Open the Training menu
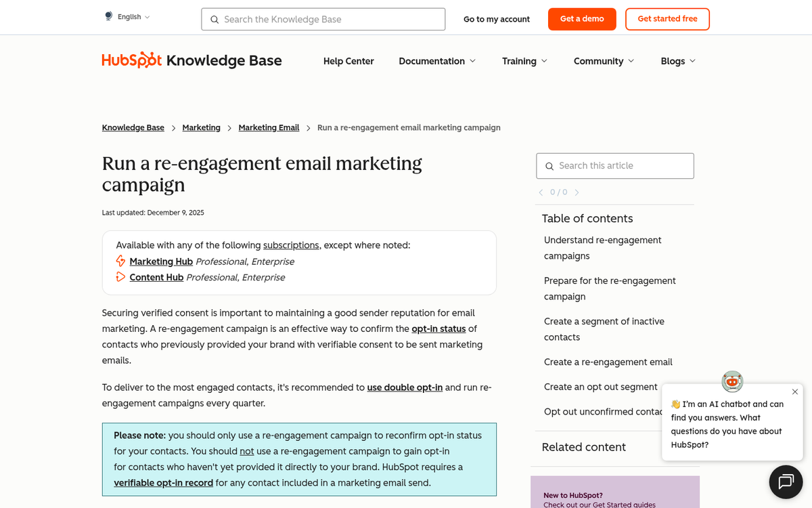 tap(524, 61)
